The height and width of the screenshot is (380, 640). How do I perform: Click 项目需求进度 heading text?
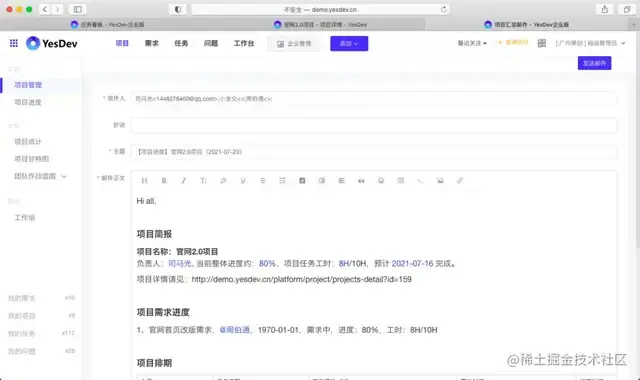(163, 312)
